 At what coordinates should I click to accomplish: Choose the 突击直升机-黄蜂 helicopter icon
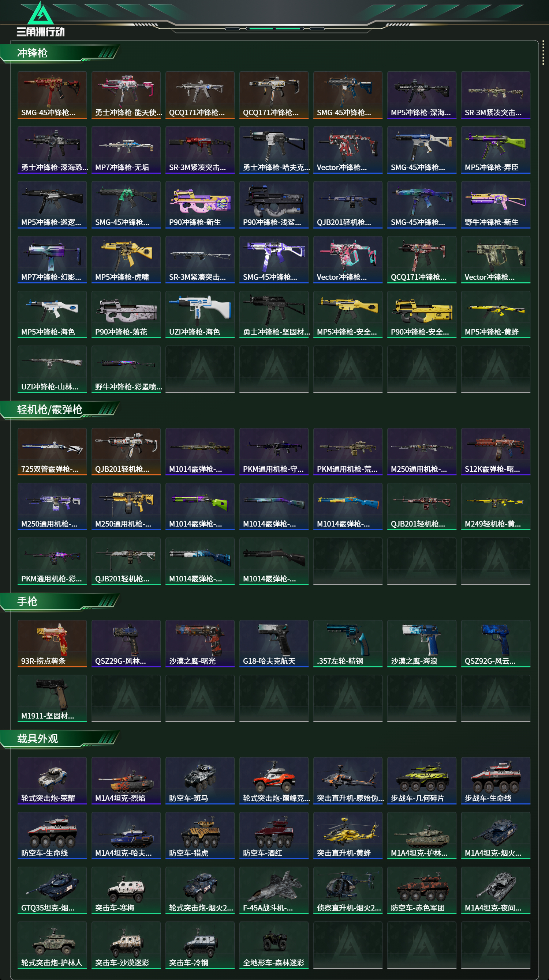(x=348, y=836)
